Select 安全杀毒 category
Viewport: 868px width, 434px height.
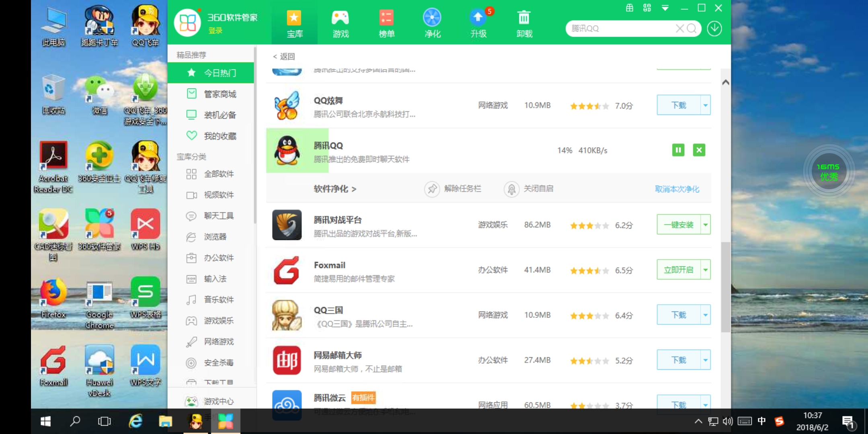(x=211, y=362)
